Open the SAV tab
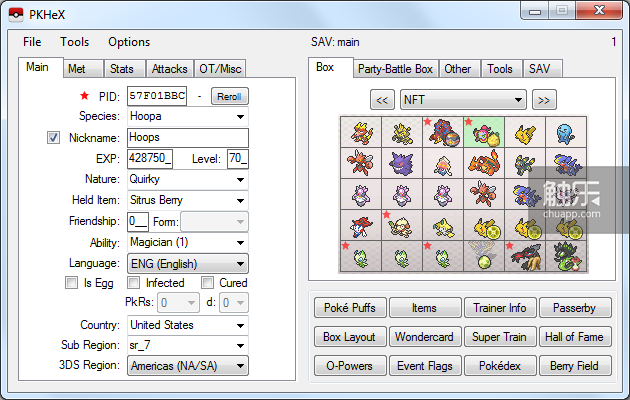This screenshot has width=630, height=400. coord(542,69)
